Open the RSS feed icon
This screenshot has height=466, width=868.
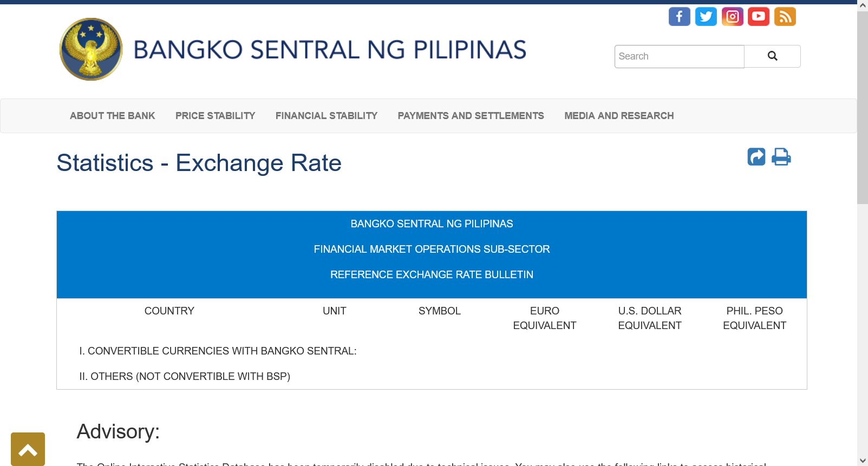coord(785,17)
